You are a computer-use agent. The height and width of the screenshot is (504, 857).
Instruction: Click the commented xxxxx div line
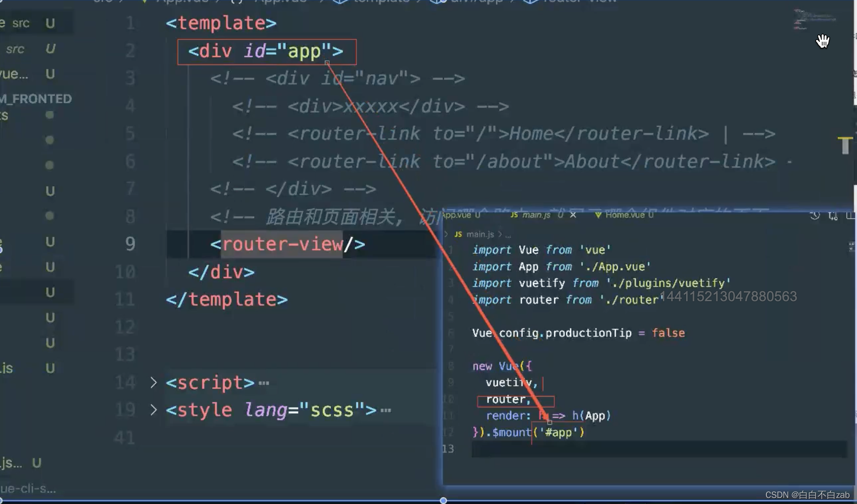(x=370, y=106)
